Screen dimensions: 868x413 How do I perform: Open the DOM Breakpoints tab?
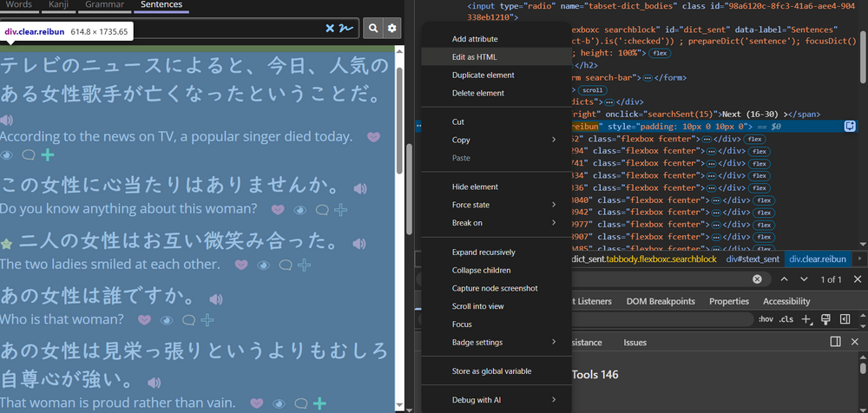click(x=661, y=301)
